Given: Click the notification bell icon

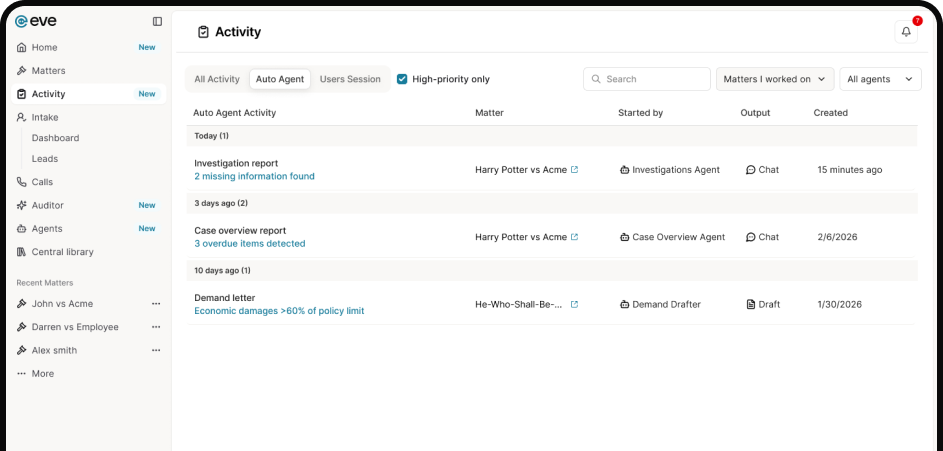Looking at the screenshot, I should point(906,32).
